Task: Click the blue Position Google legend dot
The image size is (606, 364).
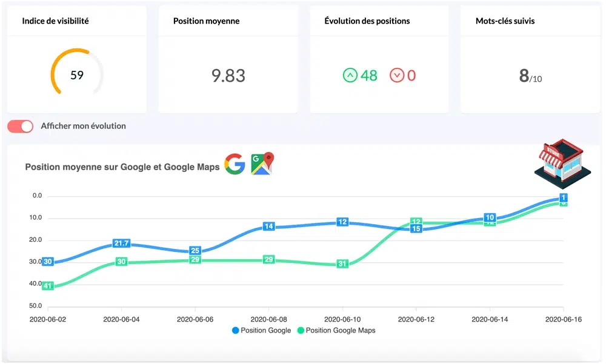Action: [235, 331]
